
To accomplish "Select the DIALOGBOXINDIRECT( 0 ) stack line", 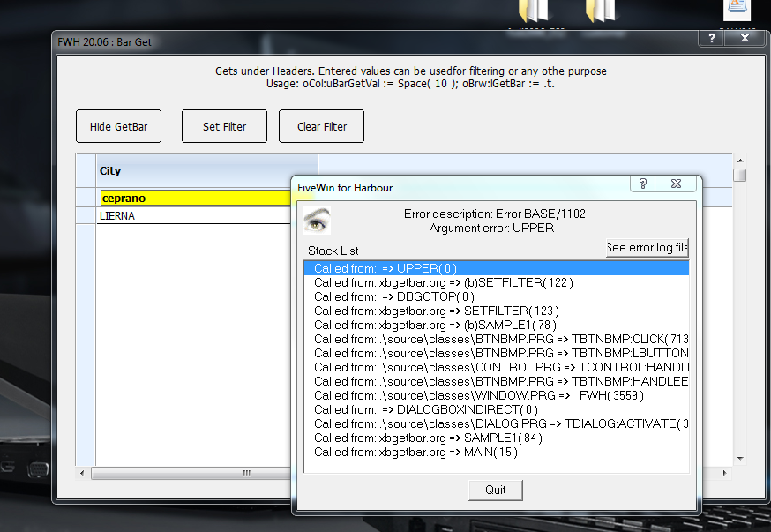I will [x=496, y=409].
